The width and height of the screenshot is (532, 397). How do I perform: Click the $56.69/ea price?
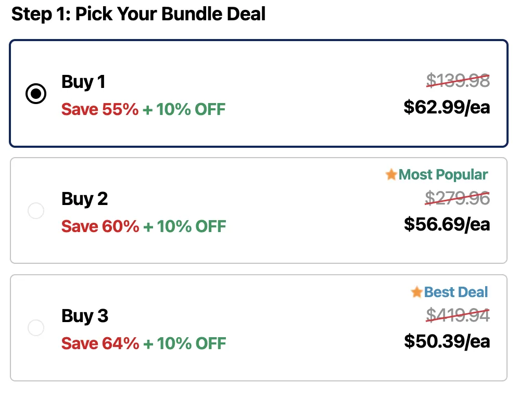coord(447,224)
